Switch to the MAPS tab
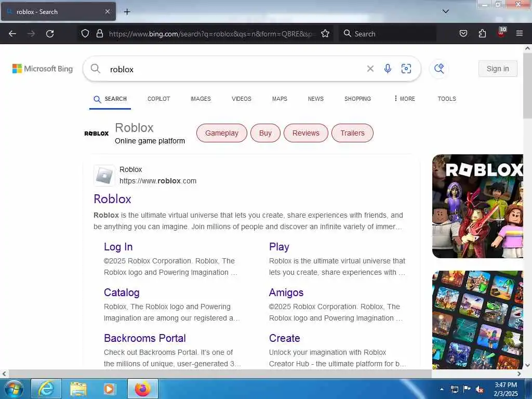Screen dimensions: 532x399 pos(280,99)
